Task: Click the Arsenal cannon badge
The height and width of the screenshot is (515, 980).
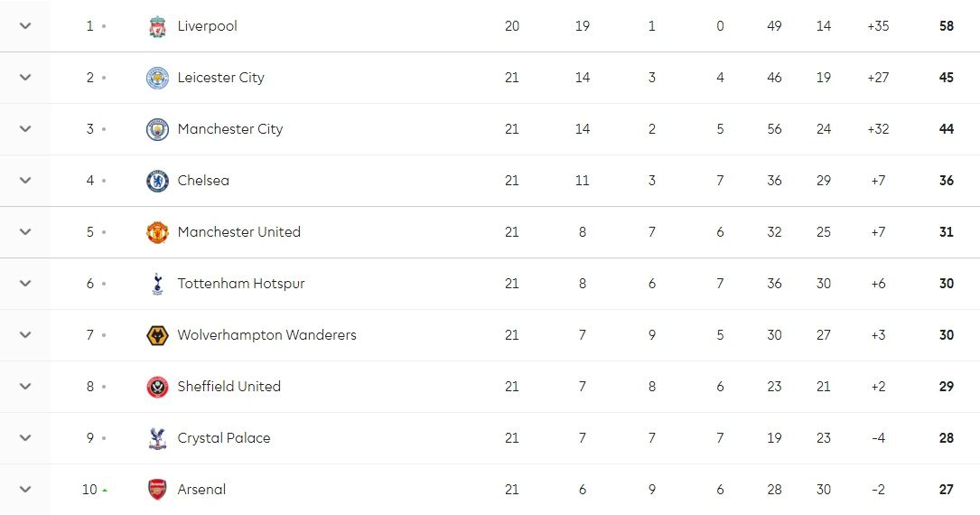Action: (157, 490)
